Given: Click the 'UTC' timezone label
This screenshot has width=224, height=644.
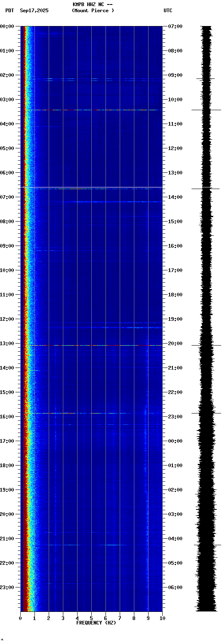Looking at the screenshot, I should [168, 11].
